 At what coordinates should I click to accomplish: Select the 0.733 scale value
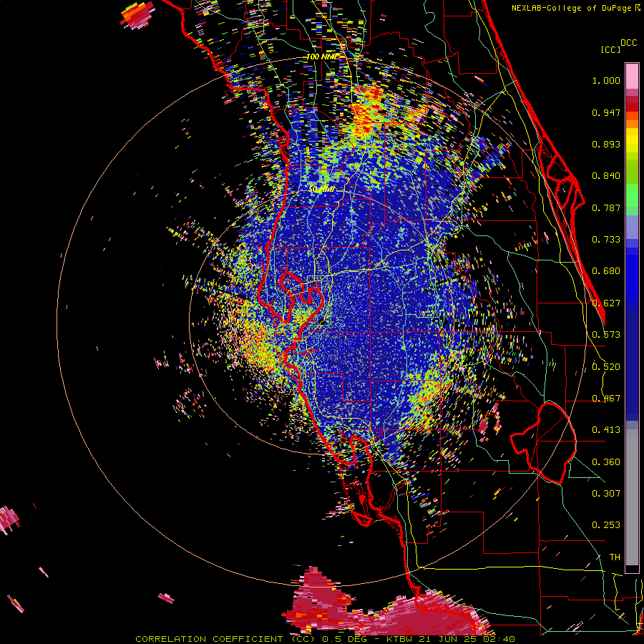click(606, 240)
